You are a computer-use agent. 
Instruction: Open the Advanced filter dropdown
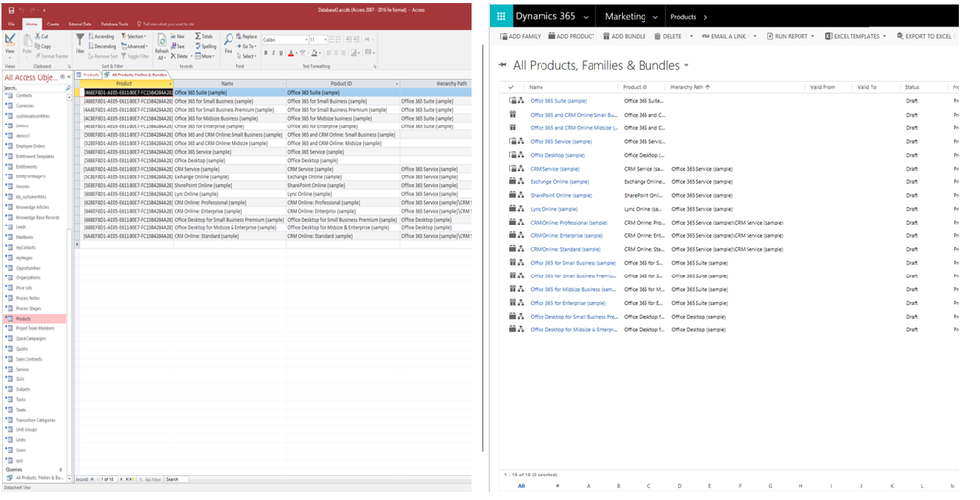pos(133,46)
